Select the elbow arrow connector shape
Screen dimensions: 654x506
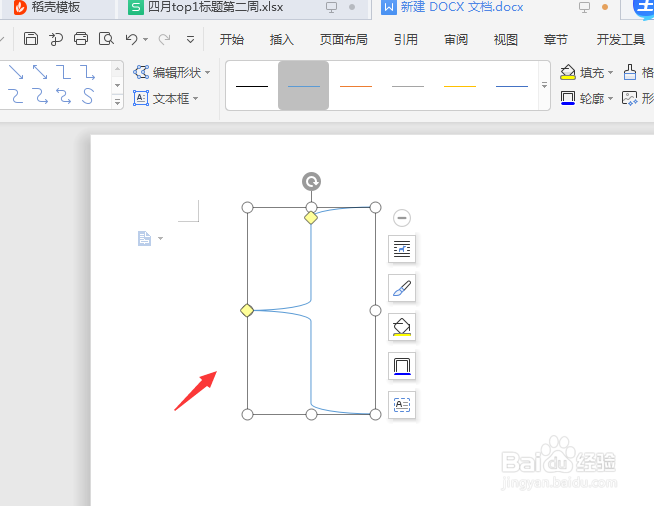88,72
